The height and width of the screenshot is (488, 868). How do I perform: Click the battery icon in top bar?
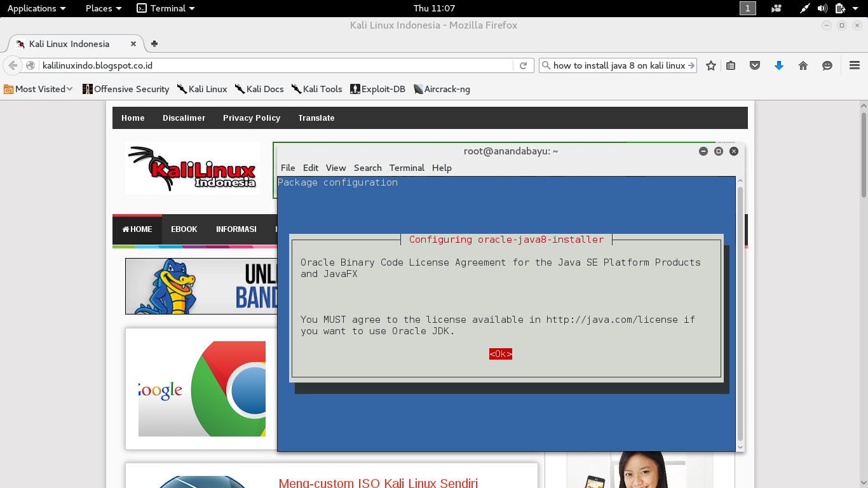839,8
